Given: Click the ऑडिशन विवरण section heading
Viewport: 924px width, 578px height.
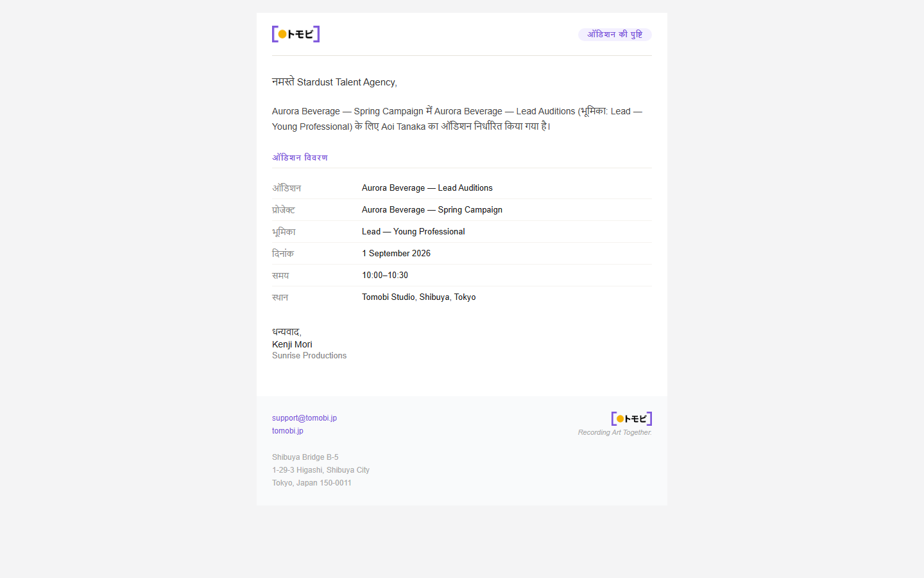Looking at the screenshot, I should pyautogui.click(x=300, y=157).
